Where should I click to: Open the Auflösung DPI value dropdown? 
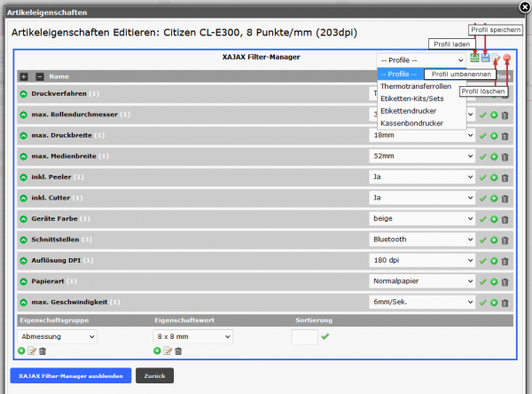pyautogui.click(x=421, y=260)
